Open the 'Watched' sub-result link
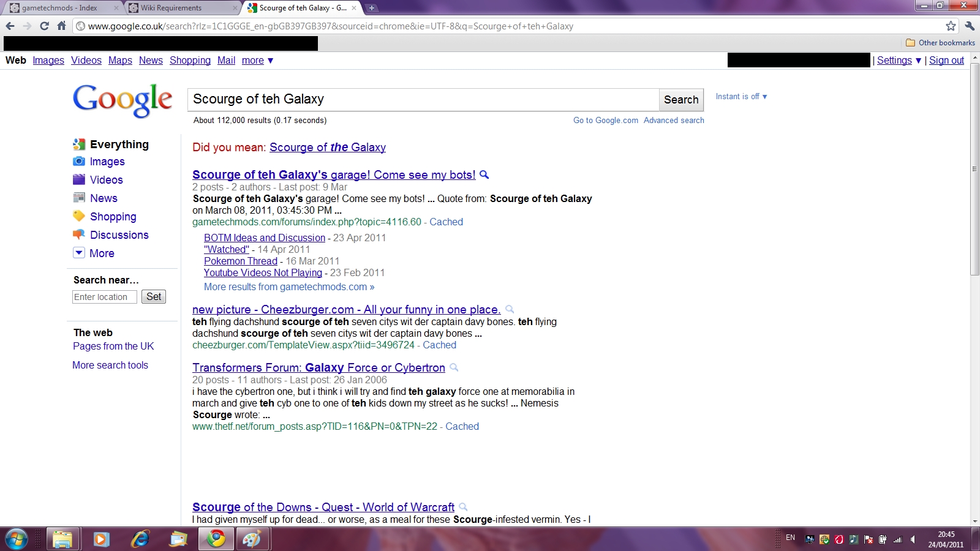The height and width of the screenshot is (551, 980). tap(227, 249)
